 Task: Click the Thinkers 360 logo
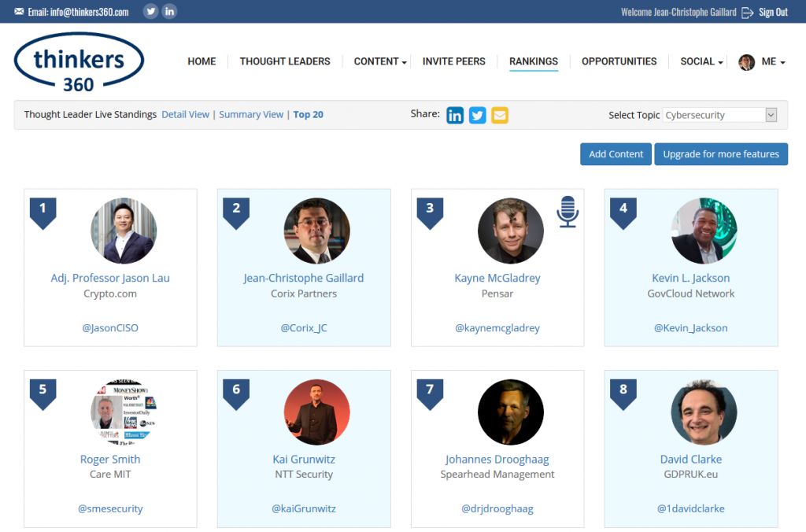79,62
